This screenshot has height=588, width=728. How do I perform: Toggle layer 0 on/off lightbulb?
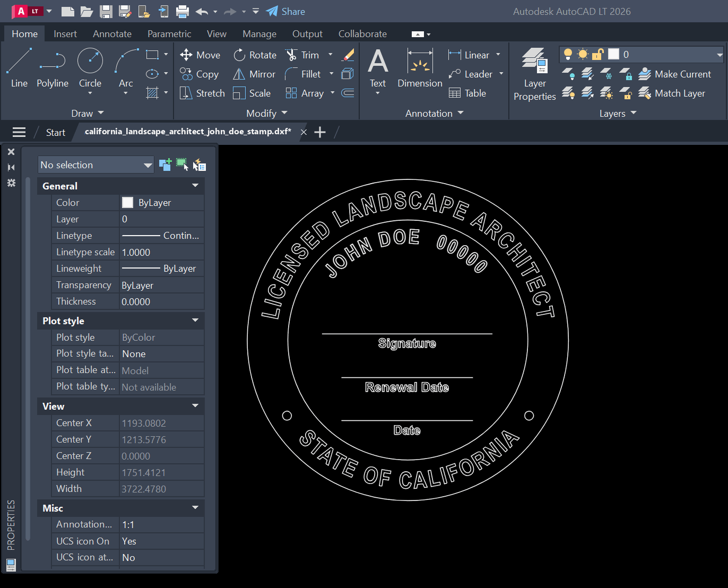pos(568,54)
